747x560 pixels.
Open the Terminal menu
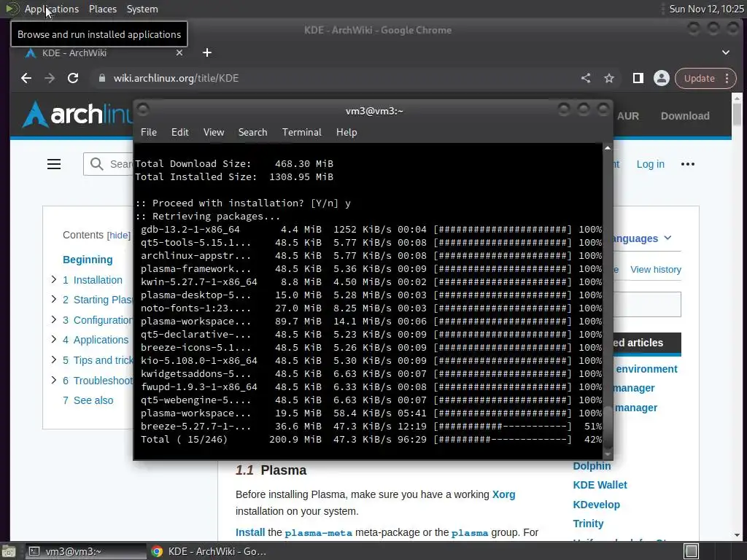click(301, 133)
